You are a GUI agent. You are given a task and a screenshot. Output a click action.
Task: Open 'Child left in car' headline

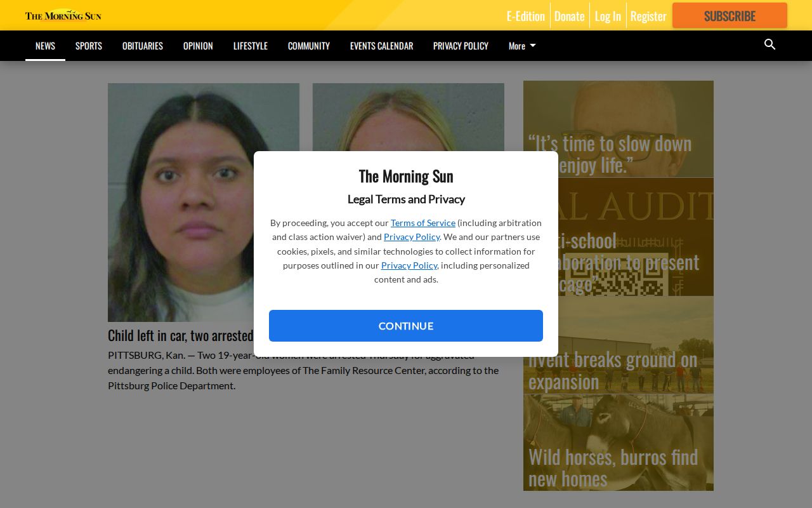click(181, 335)
